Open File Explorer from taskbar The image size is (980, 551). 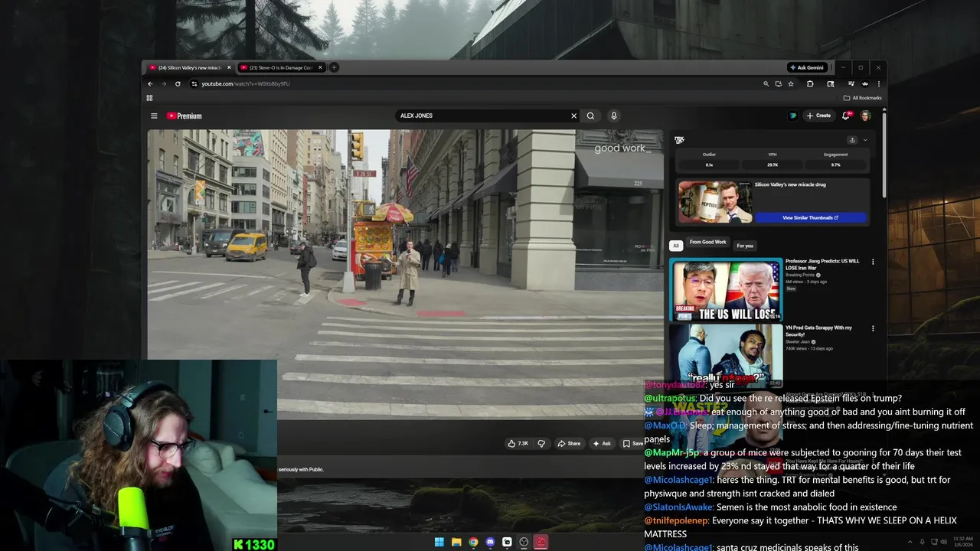tap(456, 542)
